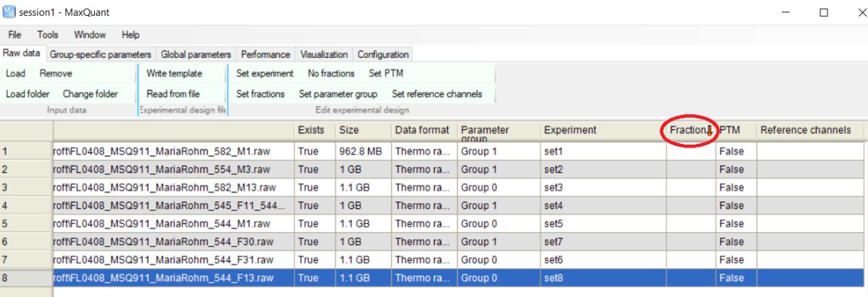Open the Configuration tab
Viewport: 868px width, 297px height.
[x=383, y=54]
